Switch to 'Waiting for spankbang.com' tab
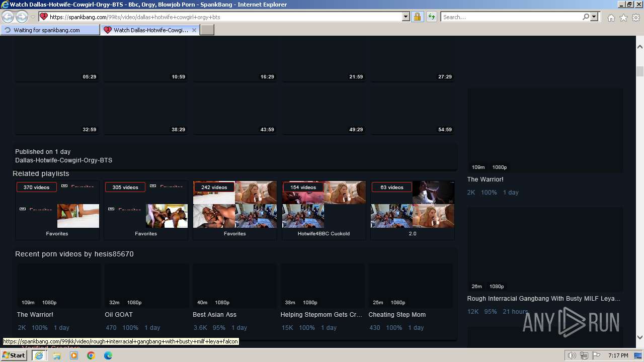The width and height of the screenshot is (644, 362). (50, 30)
